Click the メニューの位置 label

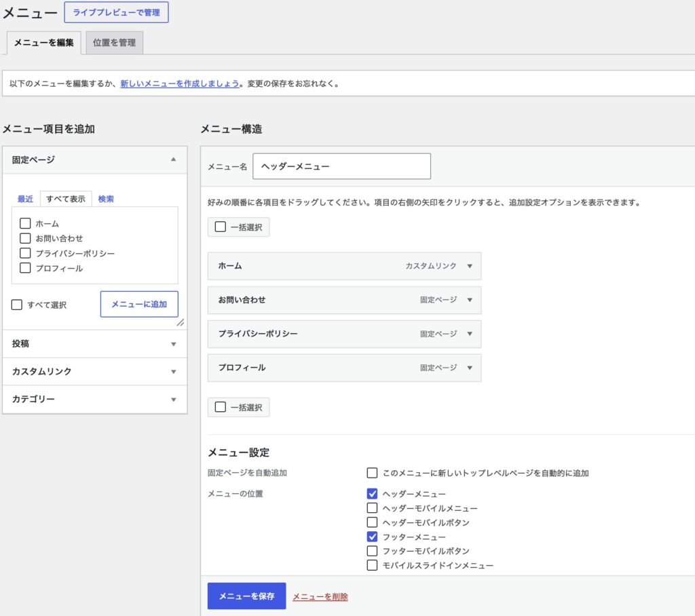[x=236, y=494]
